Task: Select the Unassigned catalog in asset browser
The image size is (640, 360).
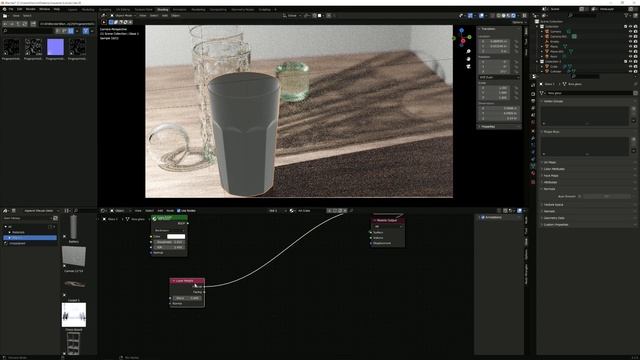Action: [17, 243]
